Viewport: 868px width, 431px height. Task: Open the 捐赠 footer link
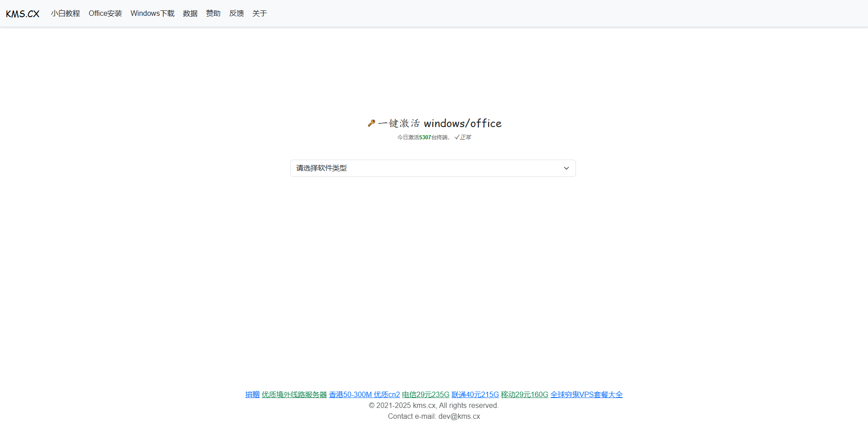252,394
